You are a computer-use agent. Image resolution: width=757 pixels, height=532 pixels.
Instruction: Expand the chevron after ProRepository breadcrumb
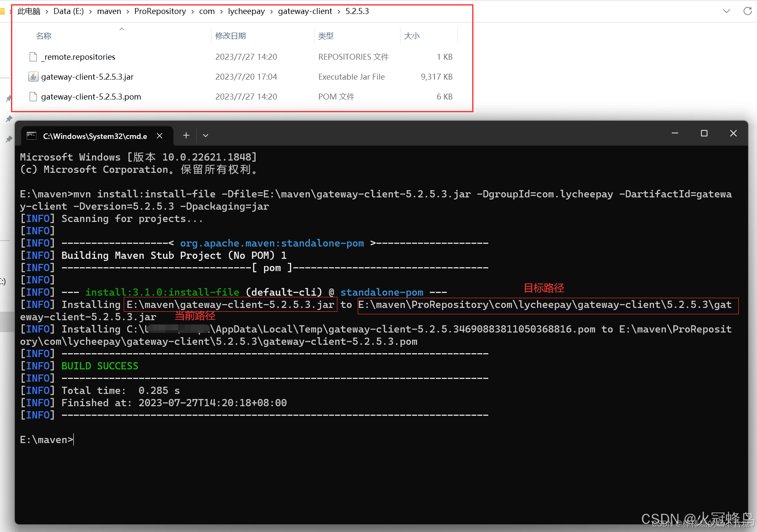pos(192,11)
